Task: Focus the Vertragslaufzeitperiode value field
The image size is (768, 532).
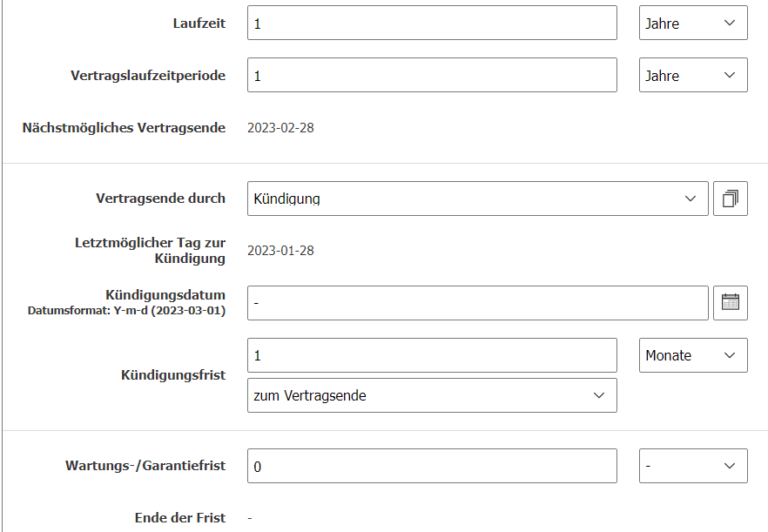Action: 432,75
